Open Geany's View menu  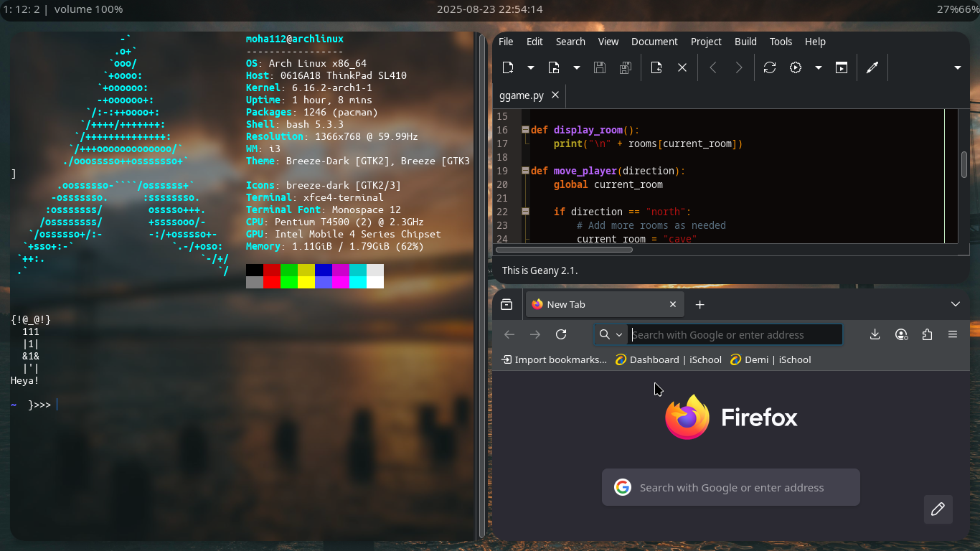608,42
